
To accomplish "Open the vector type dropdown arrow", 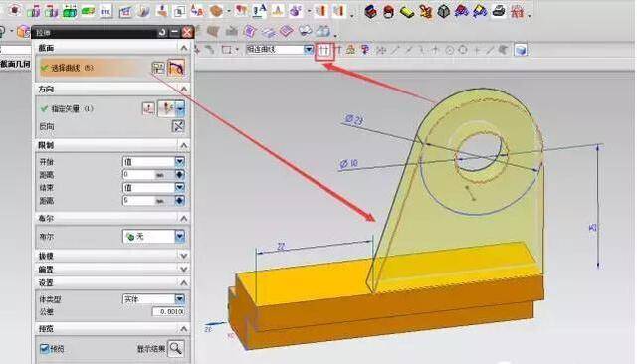I will 180,108.
